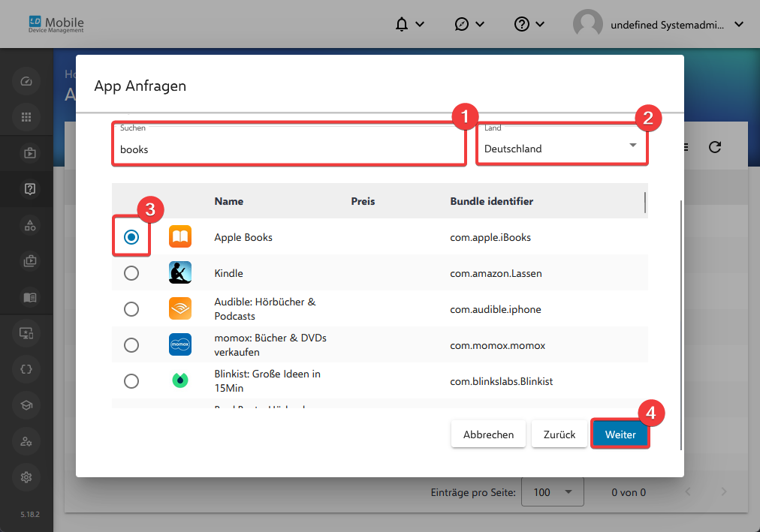The height and width of the screenshot is (532, 760).
Task: Click the Audible app icon
Action: tap(179, 308)
